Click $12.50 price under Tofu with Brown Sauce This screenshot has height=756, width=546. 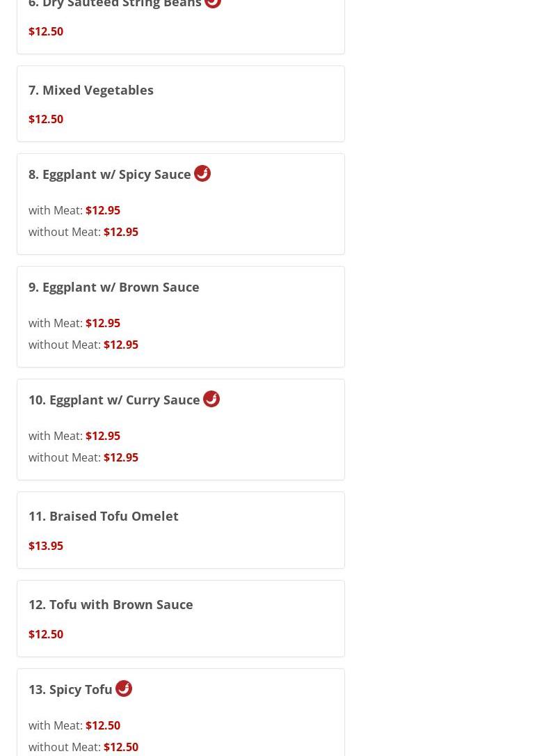tap(46, 634)
